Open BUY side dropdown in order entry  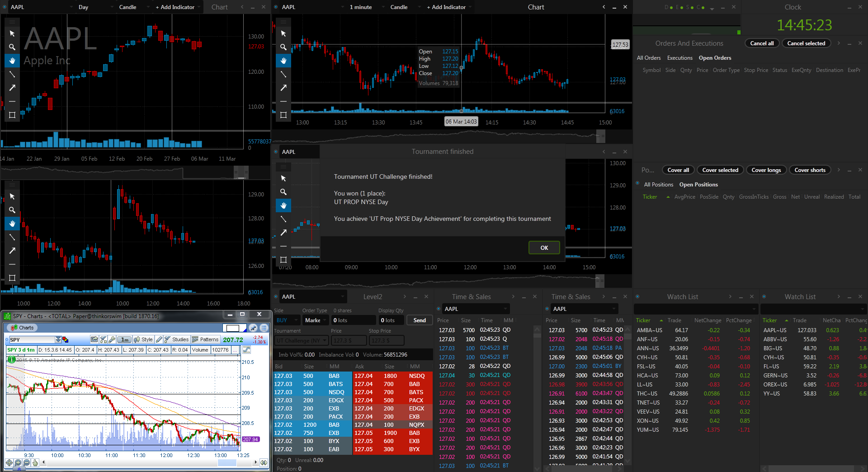(x=287, y=320)
